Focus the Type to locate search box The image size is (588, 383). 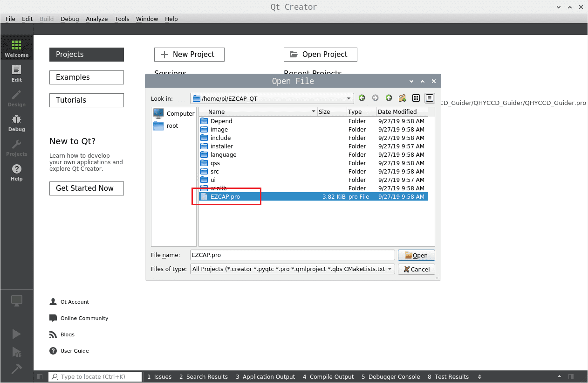pos(95,377)
